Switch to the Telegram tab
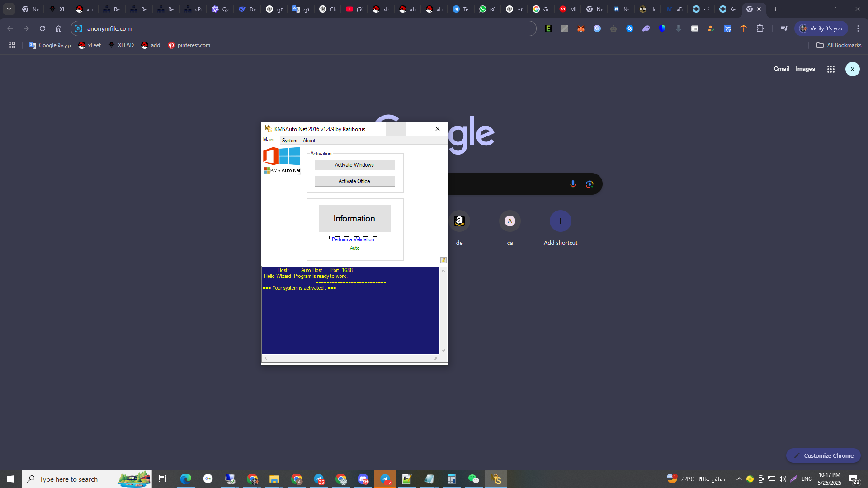Image resolution: width=868 pixels, height=488 pixels. [461, 9]
